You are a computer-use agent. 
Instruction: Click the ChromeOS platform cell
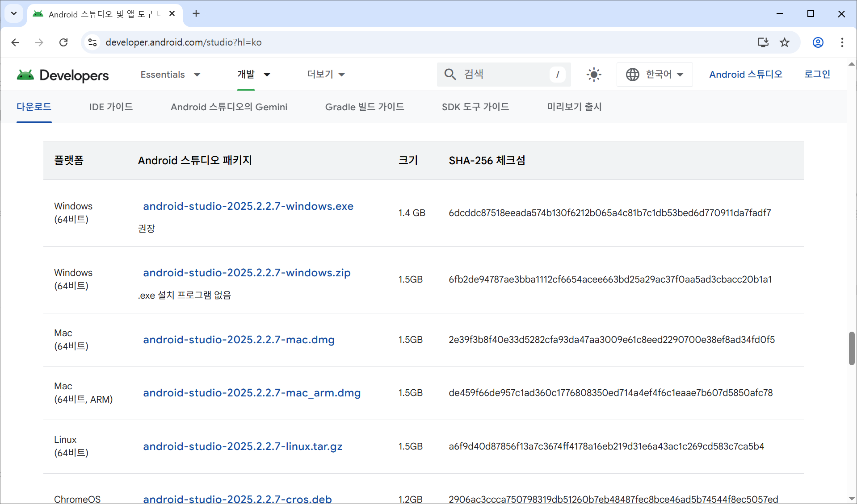(x=77, y=499)
